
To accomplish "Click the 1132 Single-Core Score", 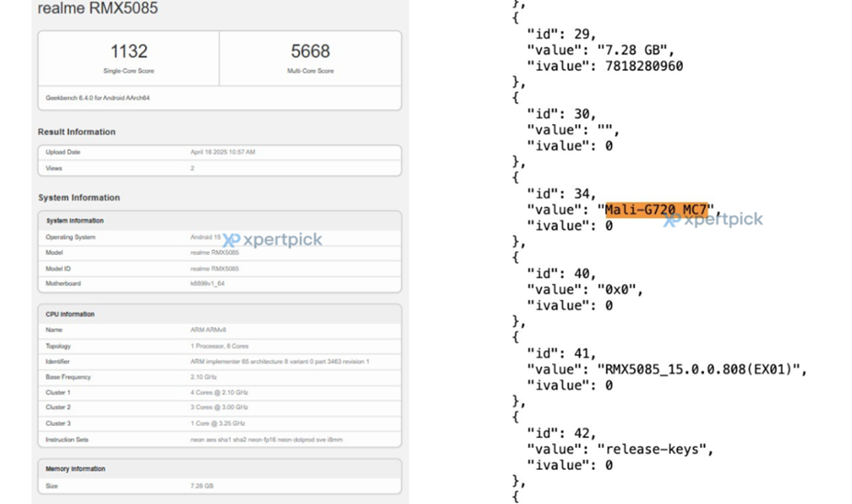I will pos(128,52).
